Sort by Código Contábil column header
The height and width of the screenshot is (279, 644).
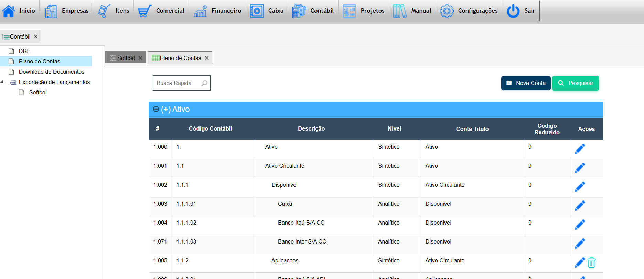210,128
